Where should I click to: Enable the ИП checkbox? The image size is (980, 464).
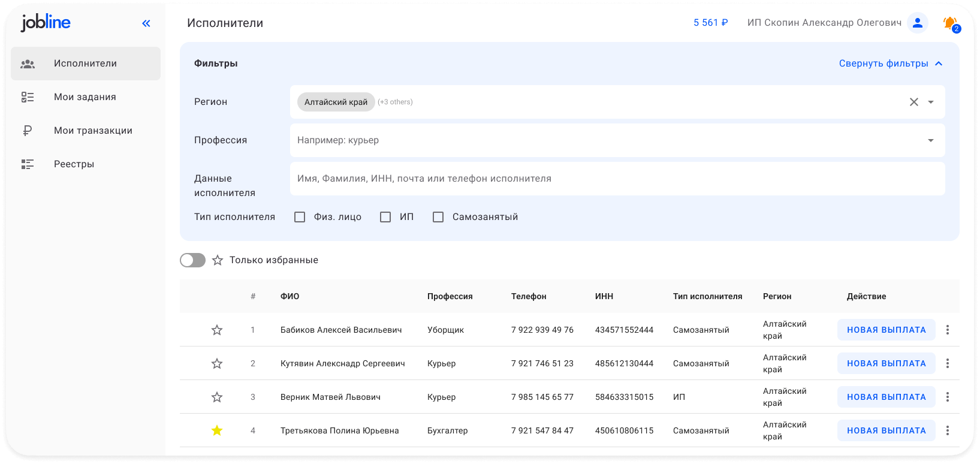click(x=385, y=217)
